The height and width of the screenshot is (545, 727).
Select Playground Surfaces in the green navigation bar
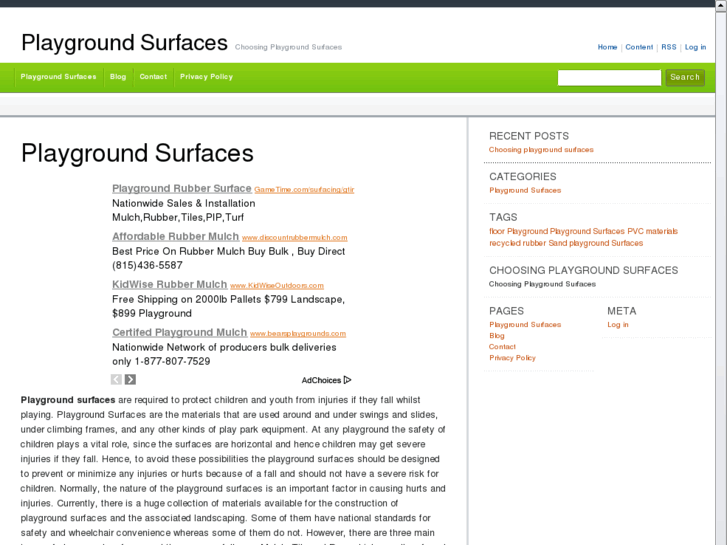pos(58,77)
